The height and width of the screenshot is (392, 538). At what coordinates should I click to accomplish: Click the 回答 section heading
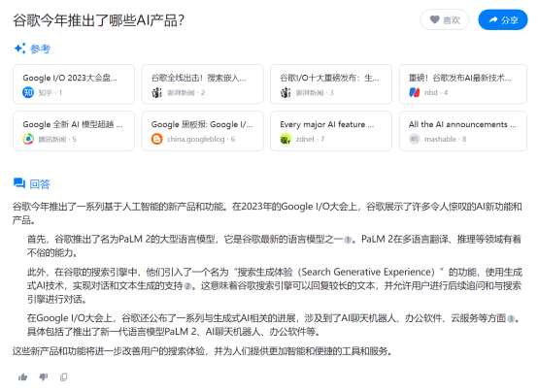(40, 184)
